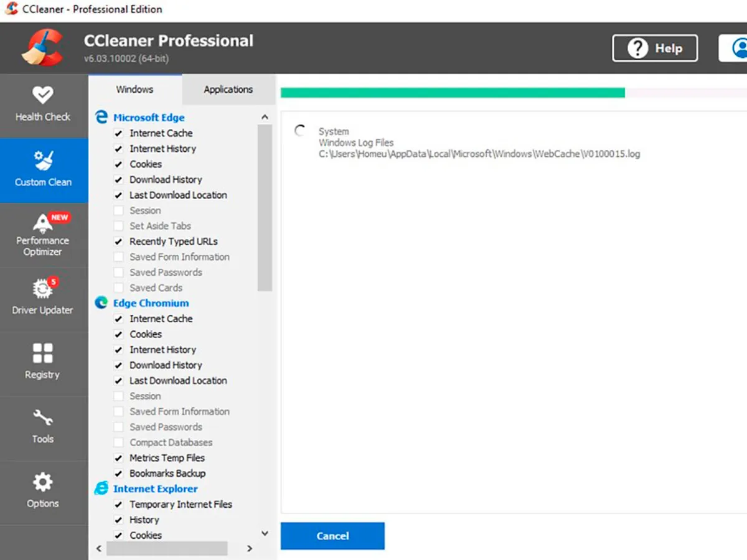Click the green analysis progress bar
Image resolution: width=747 pixels, height=560 pixels.
click(453, 93)
